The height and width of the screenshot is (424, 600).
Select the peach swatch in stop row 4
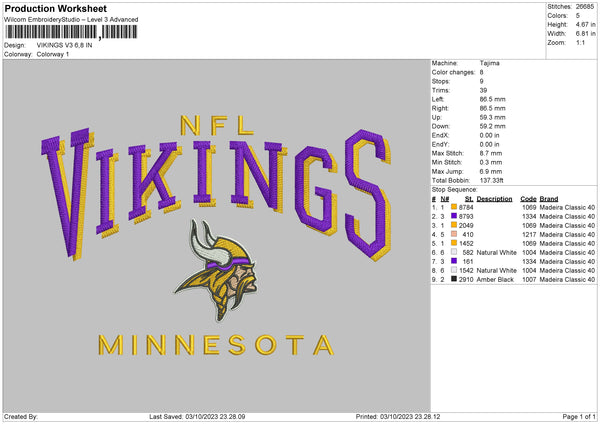[x=454, y=234]
